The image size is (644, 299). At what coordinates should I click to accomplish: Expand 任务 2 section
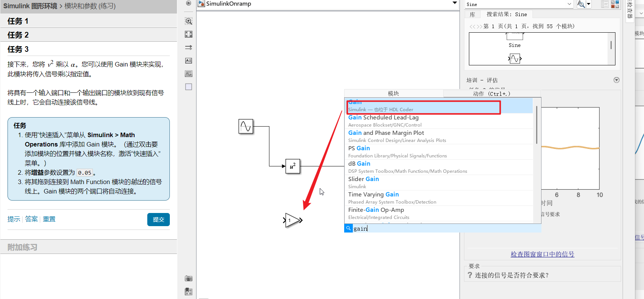point(89,35)
